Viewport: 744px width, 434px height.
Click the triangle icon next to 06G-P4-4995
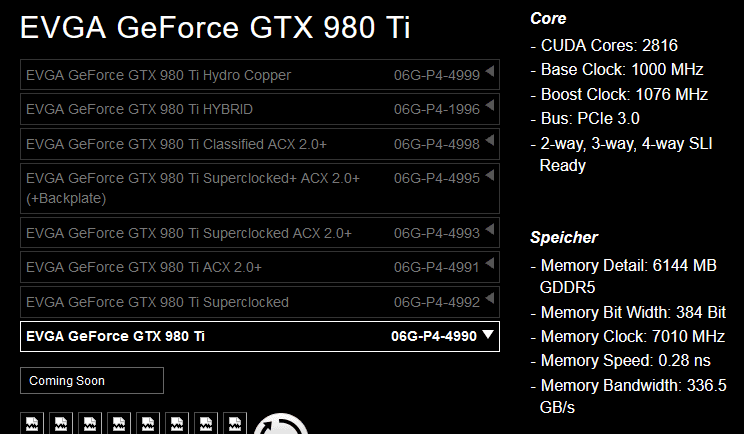pos(489,178)
